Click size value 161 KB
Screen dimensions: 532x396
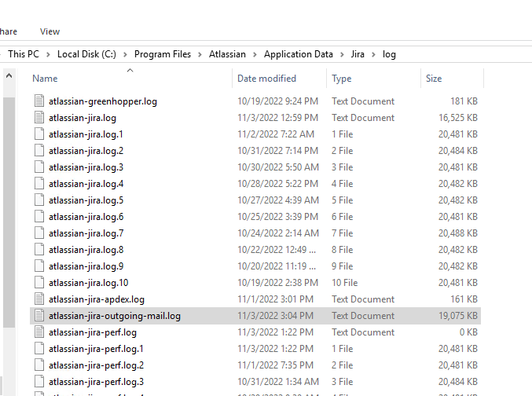464,299
